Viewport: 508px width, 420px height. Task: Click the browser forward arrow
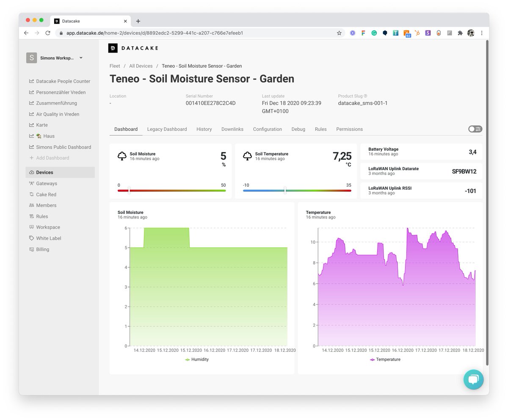click(x=37, y=33)
